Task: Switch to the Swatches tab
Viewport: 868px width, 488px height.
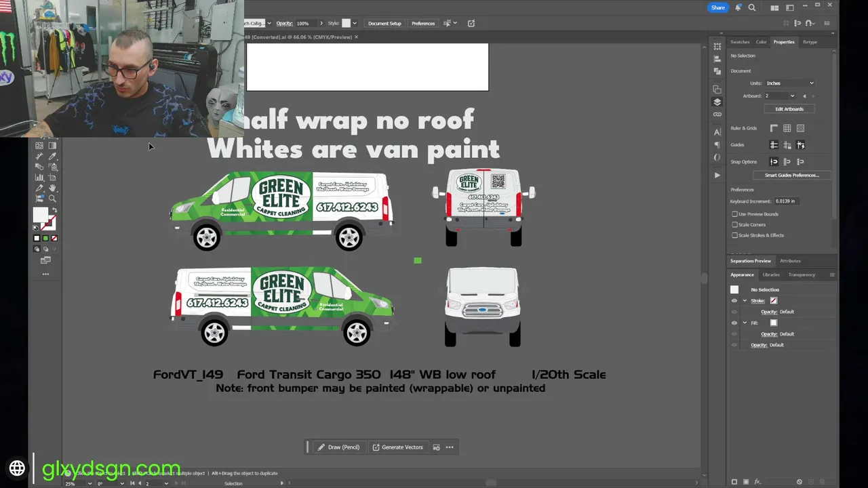Action: [x=740, y=42]
